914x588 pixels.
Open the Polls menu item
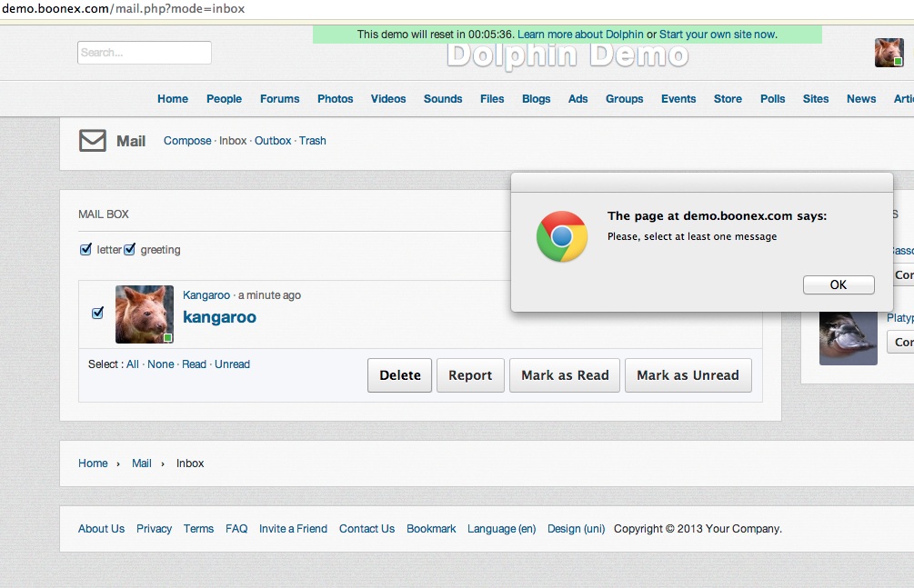click(x=772, y=99)
